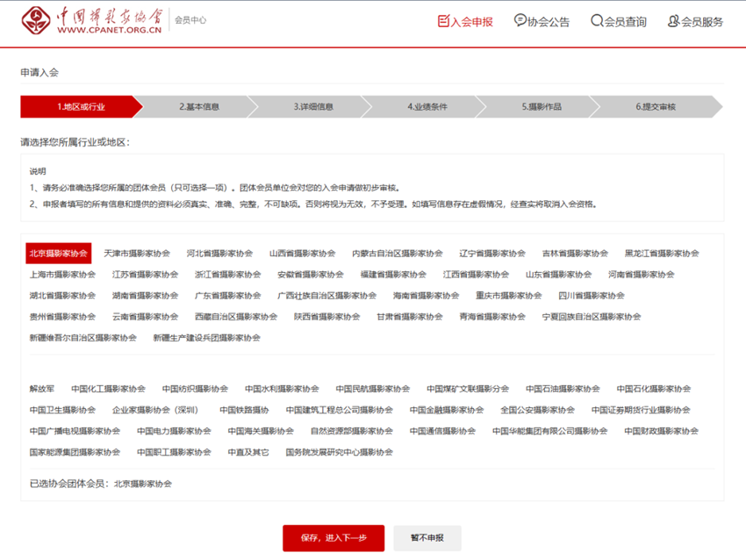Select the 中直及其它 option
Viewport: 746px width, 560px height.
(x=248, y=452)
